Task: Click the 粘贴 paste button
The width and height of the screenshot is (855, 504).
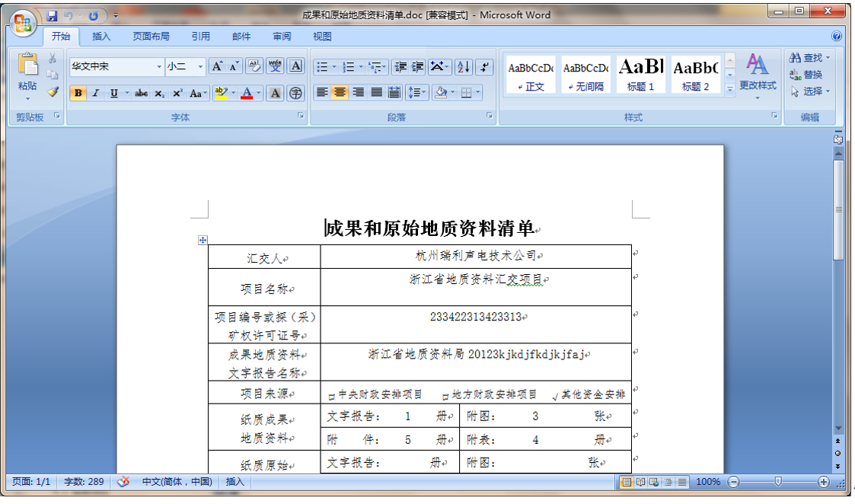Action: [x=27, y=76]
